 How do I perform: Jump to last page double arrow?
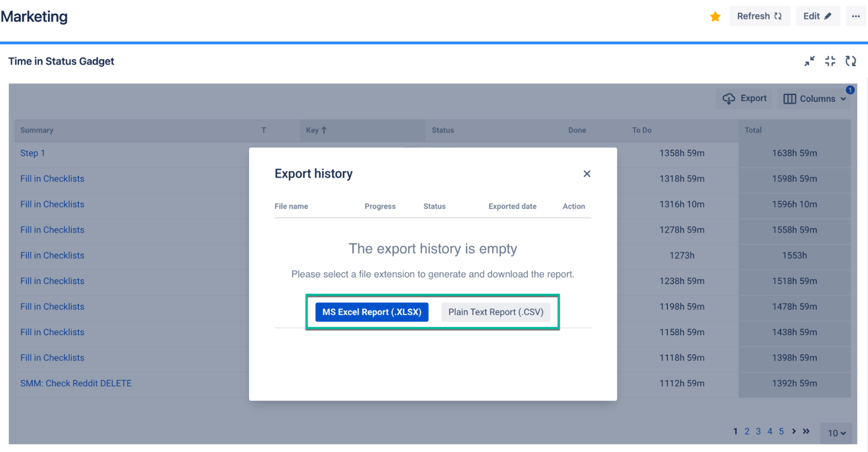(x=806, y=431)
